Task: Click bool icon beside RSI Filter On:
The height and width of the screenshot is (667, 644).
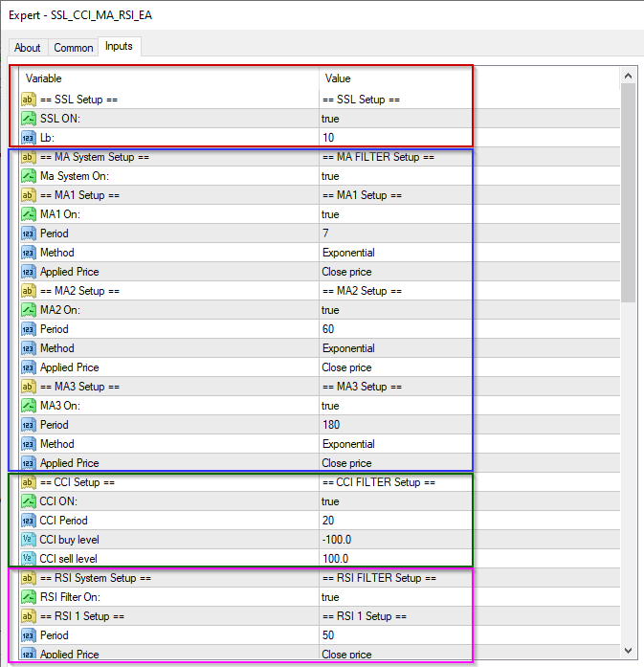Action: pos(28,597)
